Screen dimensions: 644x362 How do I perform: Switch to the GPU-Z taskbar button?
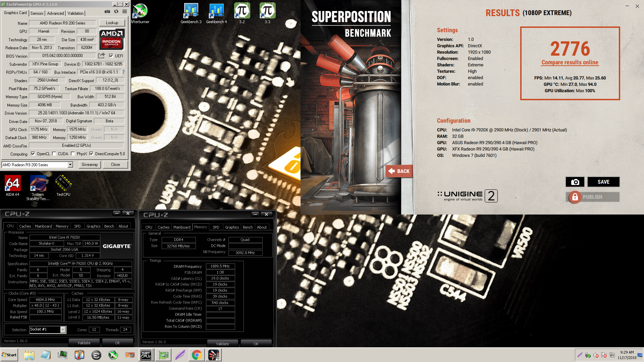click(x=163, y=355)
